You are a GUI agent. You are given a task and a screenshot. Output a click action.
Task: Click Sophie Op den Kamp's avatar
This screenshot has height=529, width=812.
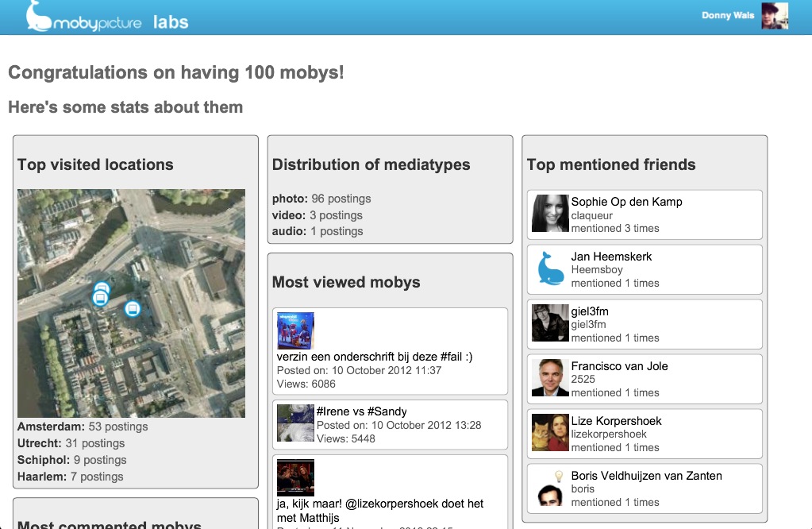click(x=550, y=213)
